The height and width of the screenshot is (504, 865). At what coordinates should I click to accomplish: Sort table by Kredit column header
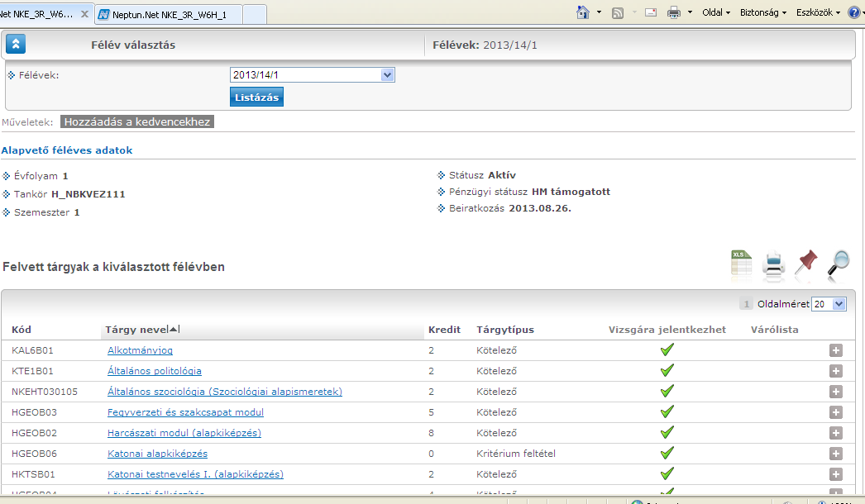point(444,329)
